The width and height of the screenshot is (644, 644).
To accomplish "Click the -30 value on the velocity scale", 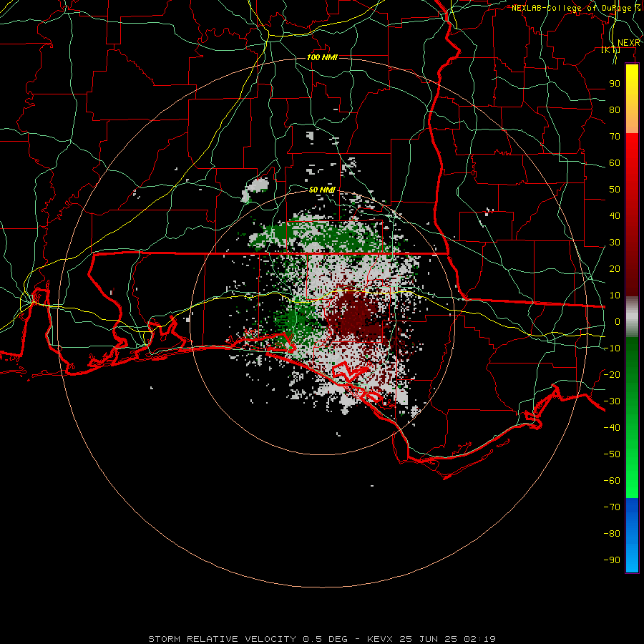I will tap(612, 401).
